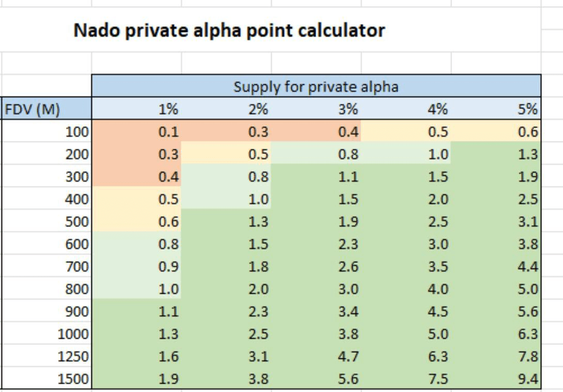This screenshot has height=392, width=563.
Task: Select the 7.8 value cell
Action: (496, 356)
